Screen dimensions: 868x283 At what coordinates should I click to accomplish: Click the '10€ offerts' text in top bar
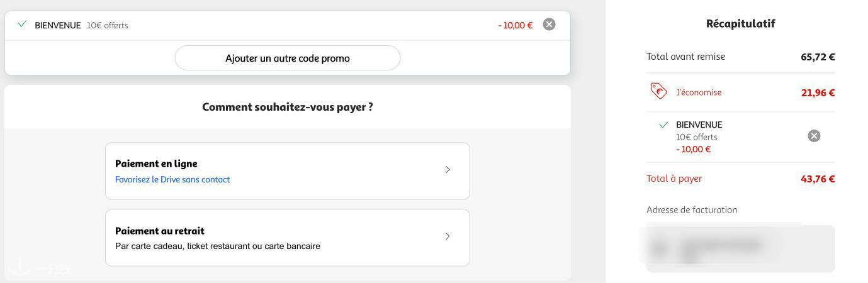tap(108, 26)
